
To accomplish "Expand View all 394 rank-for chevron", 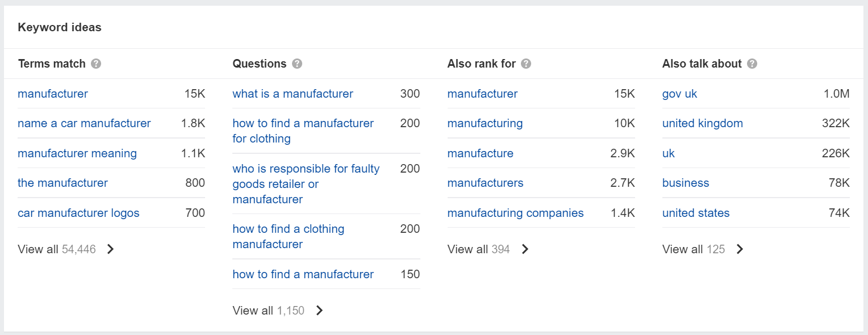I will [x=525, y=249].
